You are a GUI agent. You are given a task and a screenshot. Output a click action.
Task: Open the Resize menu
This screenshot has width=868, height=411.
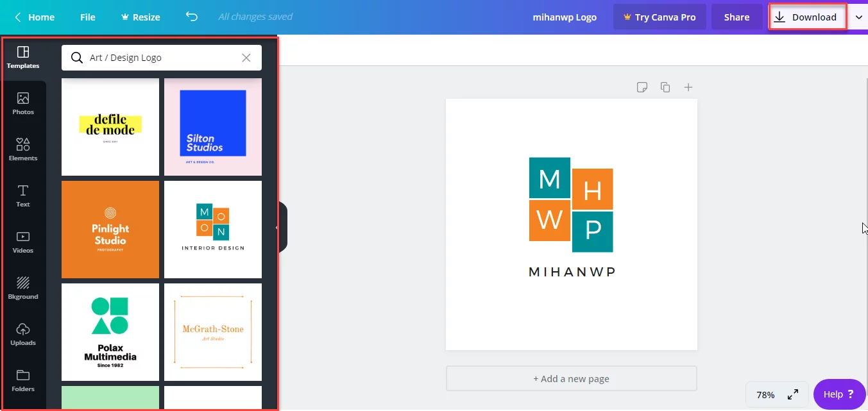(x=140, y=17)
